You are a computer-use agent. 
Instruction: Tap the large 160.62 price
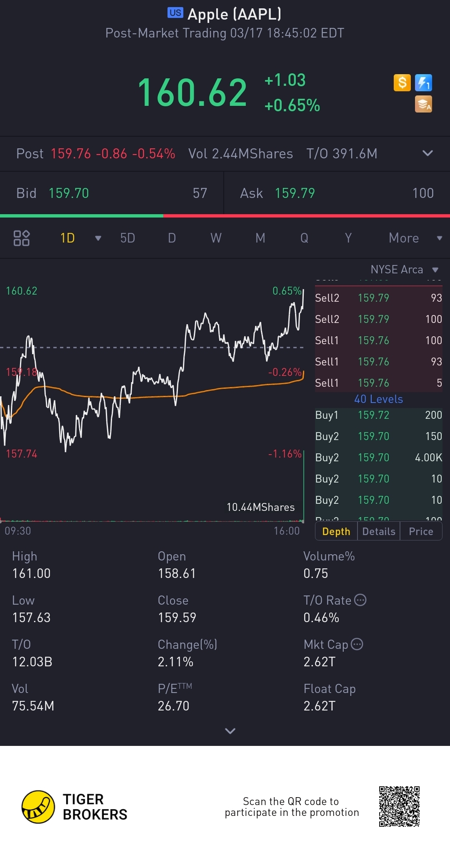click(x=192, y=93)
